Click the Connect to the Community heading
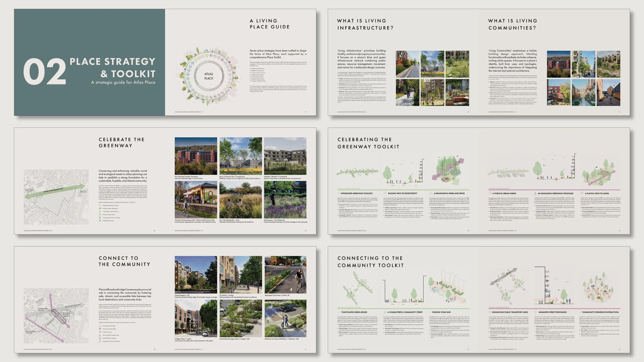 point(124,261)
